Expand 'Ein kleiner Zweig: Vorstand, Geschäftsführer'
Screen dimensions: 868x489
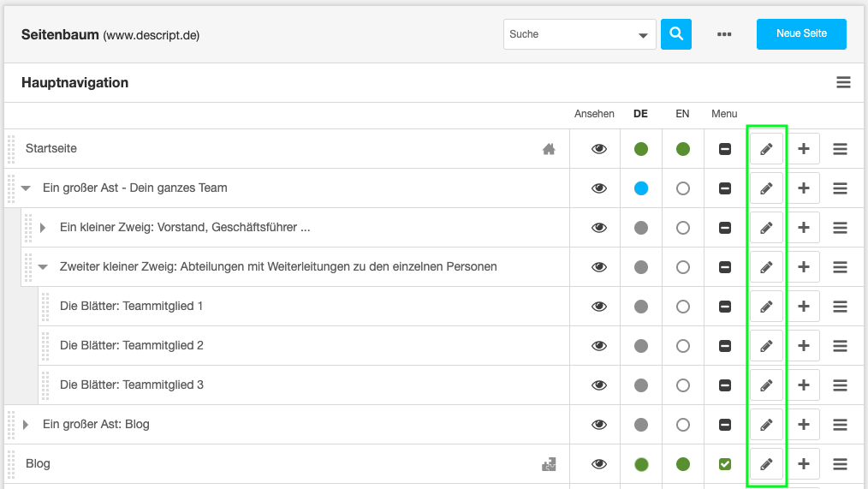pyautogui.click(x=43, y=228)
